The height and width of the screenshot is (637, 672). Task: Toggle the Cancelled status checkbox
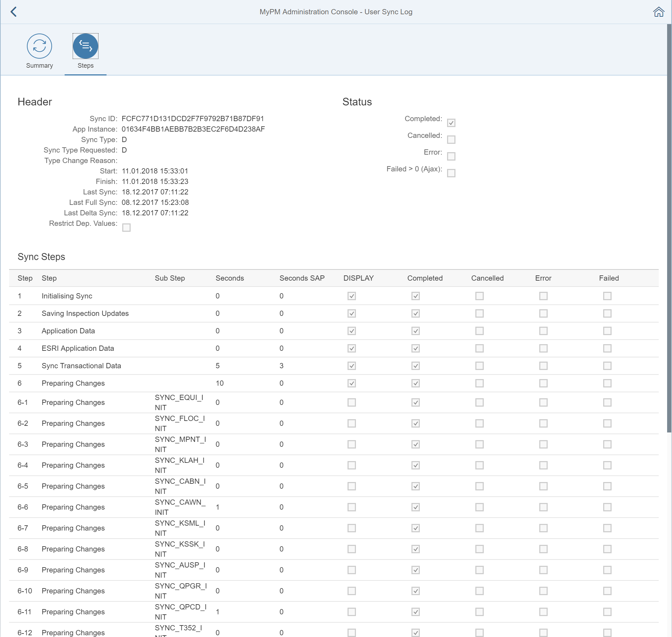pyautogui.click(x=451, y=140)
